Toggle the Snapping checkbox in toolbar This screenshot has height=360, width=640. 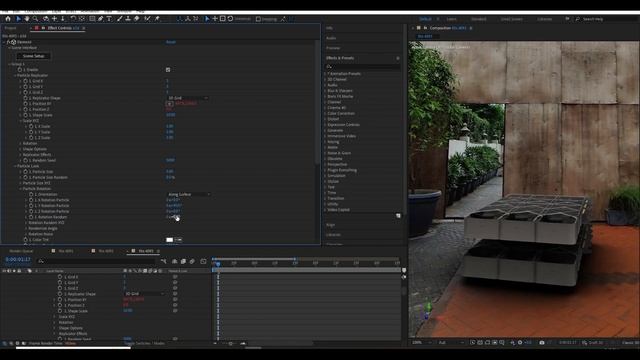pyautogui.click(x=258, y=19)
